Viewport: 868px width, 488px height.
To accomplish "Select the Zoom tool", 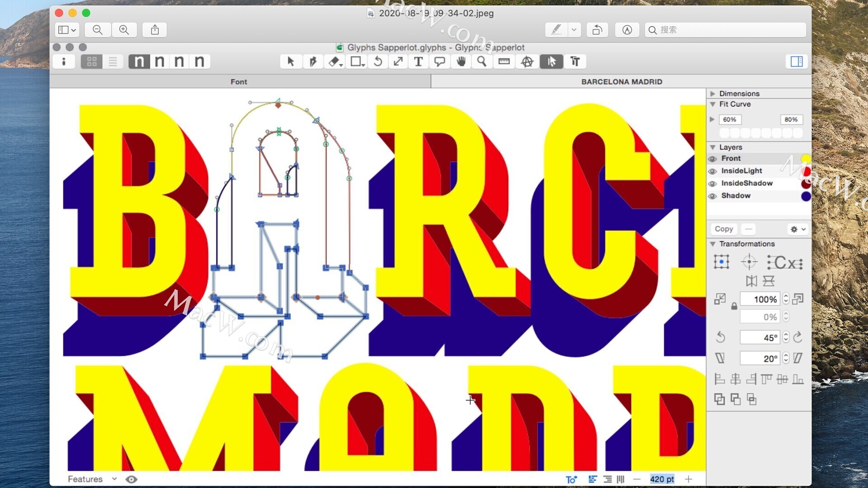I will point(482,61).
